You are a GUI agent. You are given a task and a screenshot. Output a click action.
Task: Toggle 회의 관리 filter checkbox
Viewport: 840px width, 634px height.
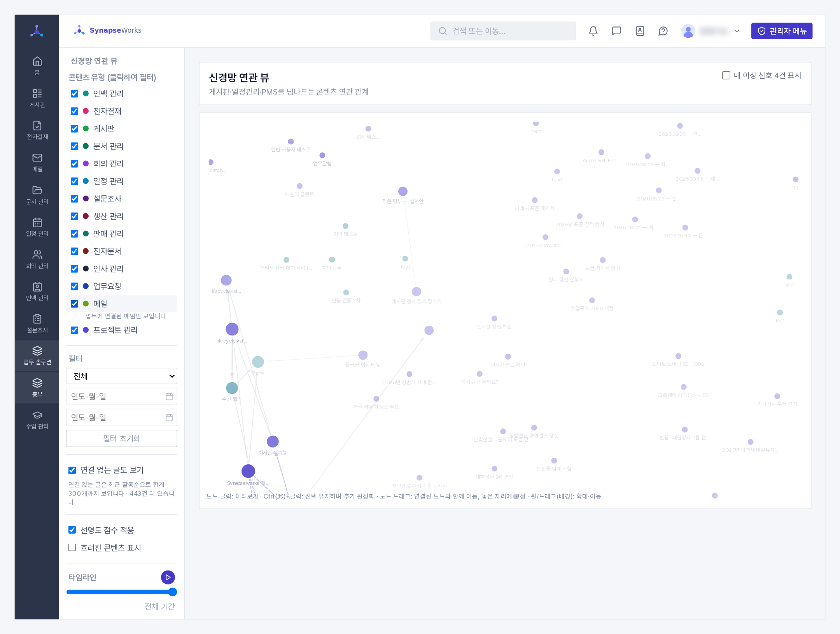tap(75, 164)
